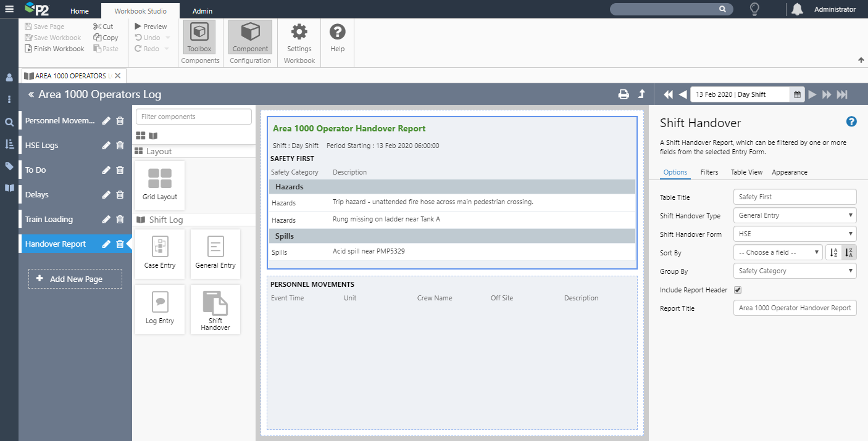Toggle sort ascending A-Z button
Viewport: 868px width, 441px height.
pyautogui.click(x=833, y=252)
